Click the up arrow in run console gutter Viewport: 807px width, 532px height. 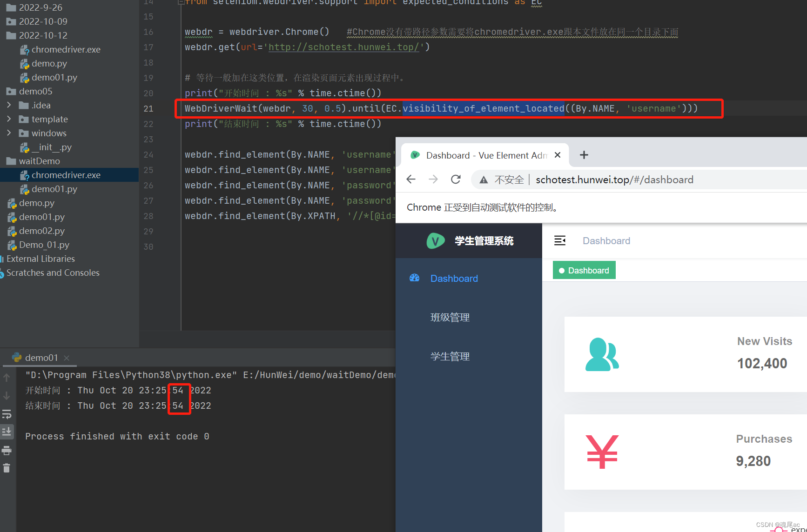pos(7,378)
